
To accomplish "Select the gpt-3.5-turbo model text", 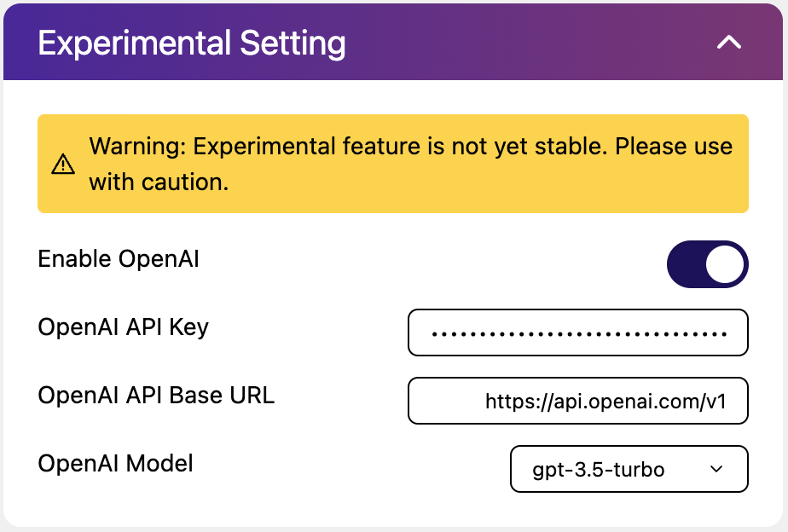I will coord(599,470).
